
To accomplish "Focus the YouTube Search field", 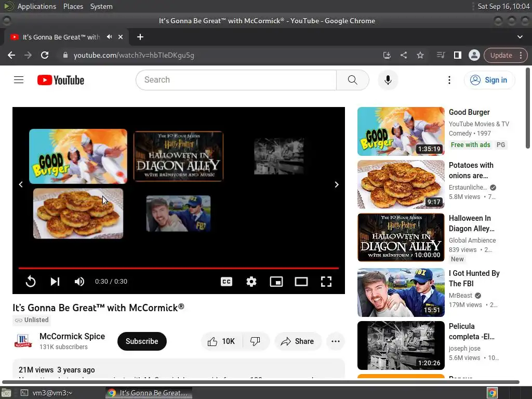I will click(236, 80).
